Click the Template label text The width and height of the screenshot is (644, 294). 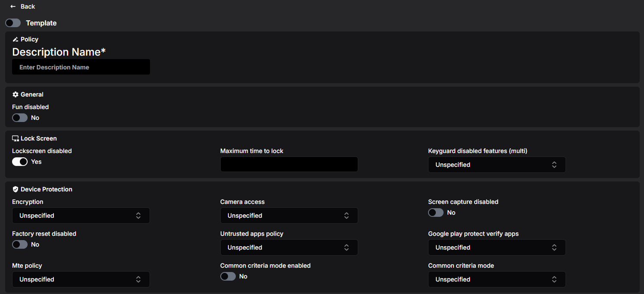[41, 23]
